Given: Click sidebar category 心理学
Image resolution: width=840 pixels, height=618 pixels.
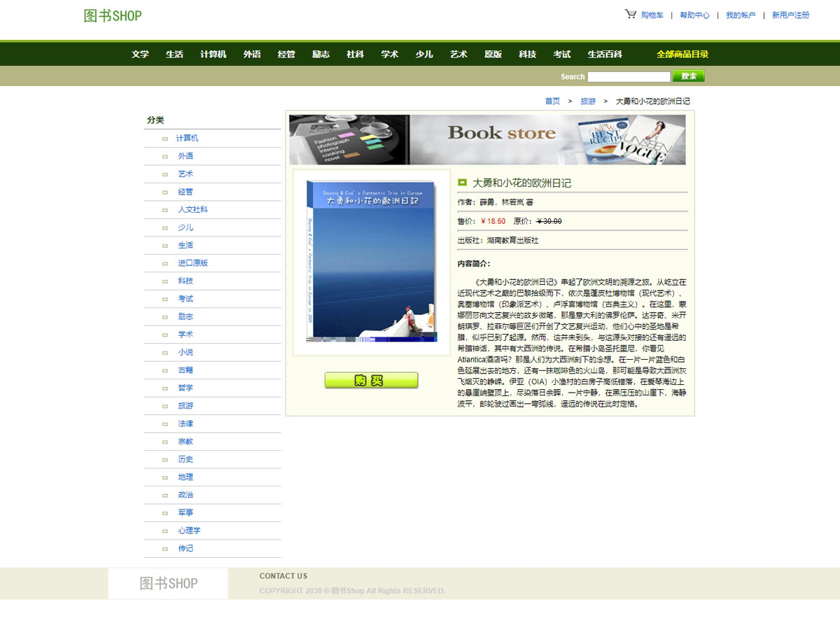Looking at the screenshot, I should [189, 531].
